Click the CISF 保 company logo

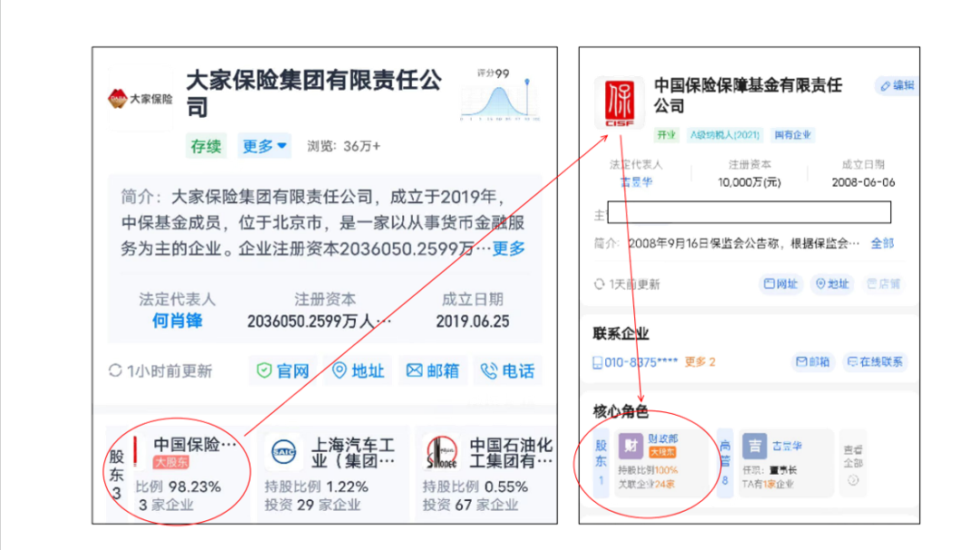pyautogui.click(x=619, y=103)
